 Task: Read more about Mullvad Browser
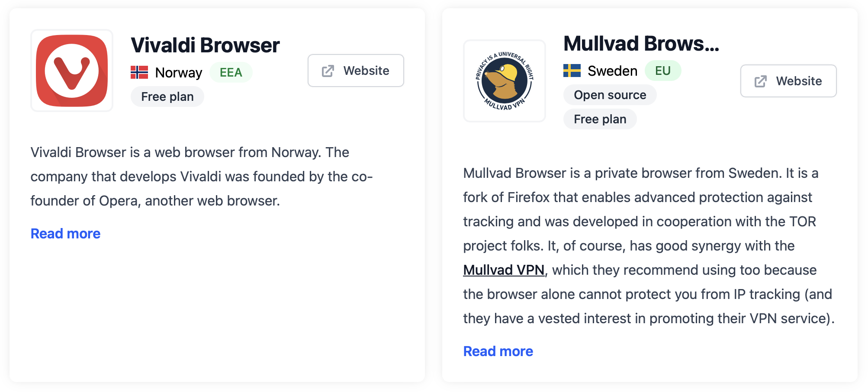[x=498, y=351]
